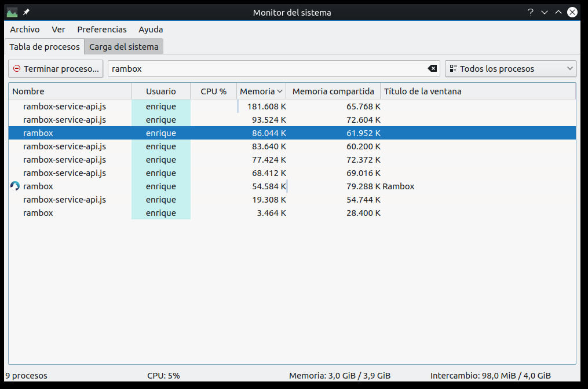Screen dimensions: 588x389
Task: Select the process with 77.424 K memory
Action: (292, 160)
